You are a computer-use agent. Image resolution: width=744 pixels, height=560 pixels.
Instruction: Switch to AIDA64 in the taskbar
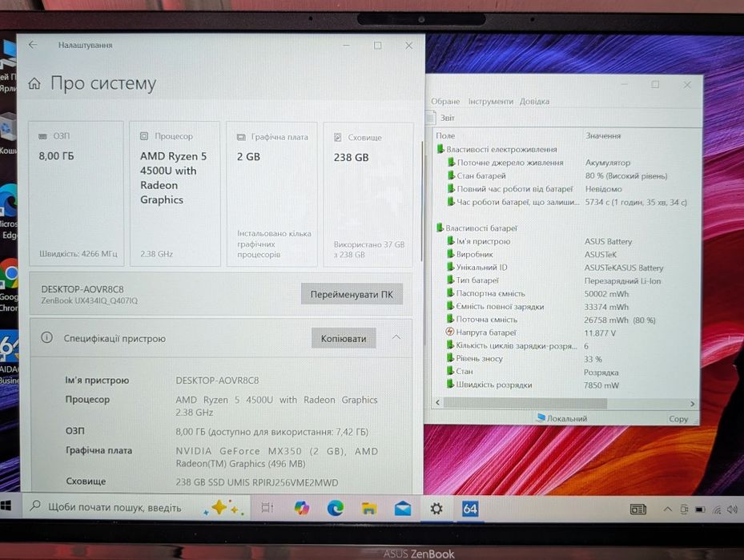(470, 510)
